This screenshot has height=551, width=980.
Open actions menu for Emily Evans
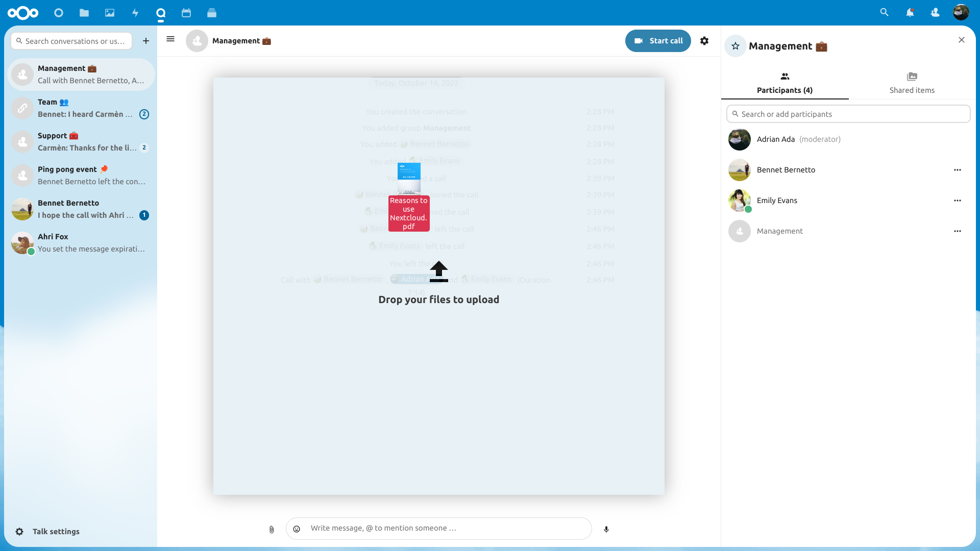pyautogui.click(x=958, y=201)
